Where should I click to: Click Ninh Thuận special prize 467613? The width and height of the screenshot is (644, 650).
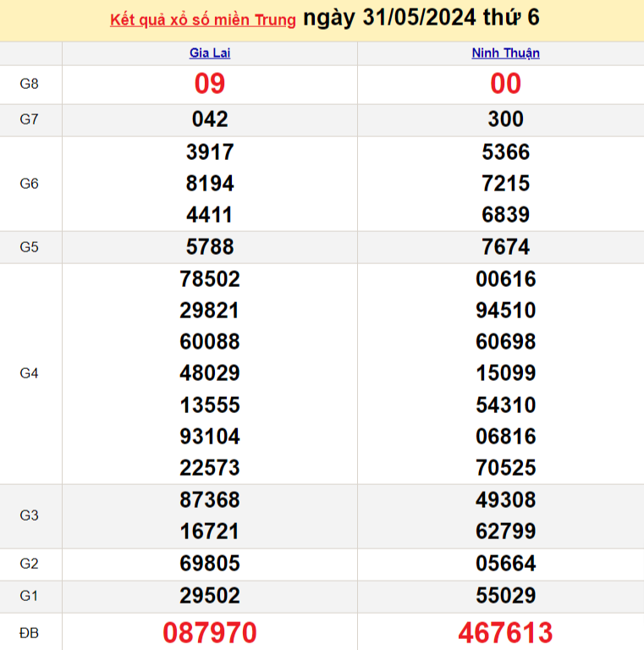[x=505, y=632]
